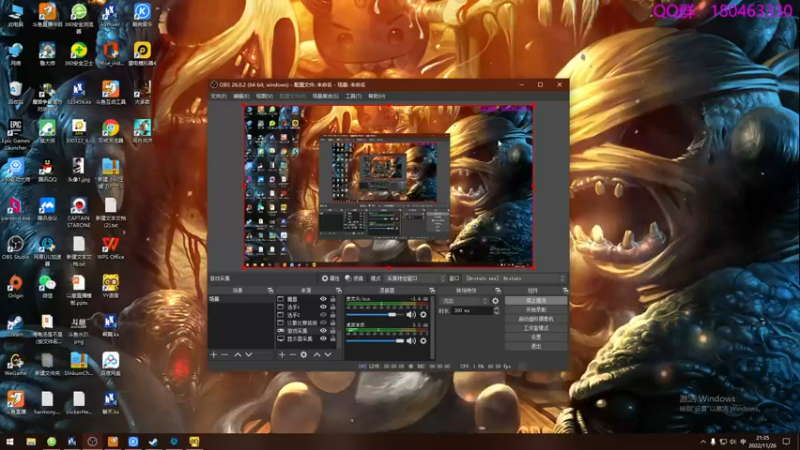Toggle lock on 游戏采集 source
Viewport: 800px width, 450px height.
(x=333, y=331)
